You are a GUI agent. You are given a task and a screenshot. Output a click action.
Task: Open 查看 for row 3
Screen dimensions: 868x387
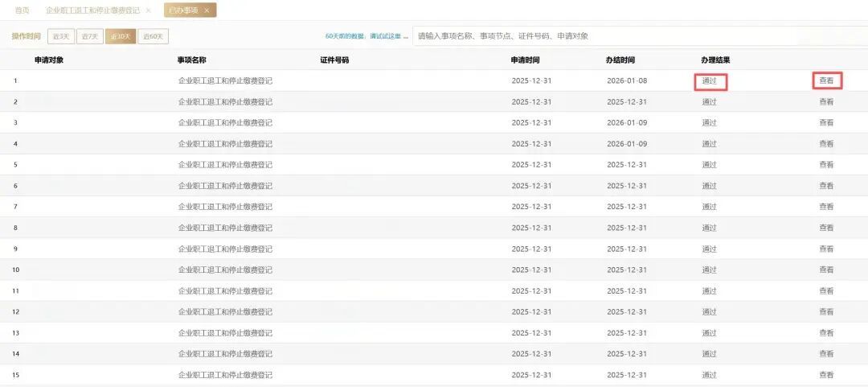coord(826,123)
